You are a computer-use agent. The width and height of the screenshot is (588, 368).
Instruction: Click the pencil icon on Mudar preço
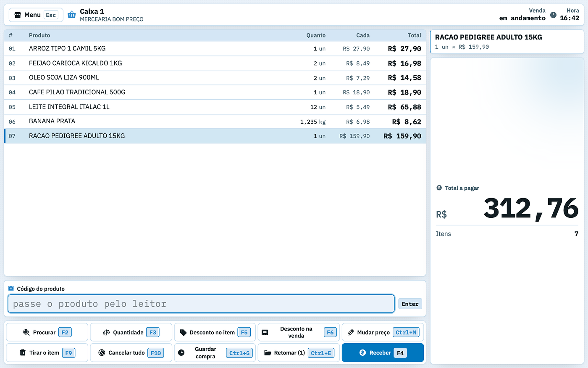[x=351, y=332]
